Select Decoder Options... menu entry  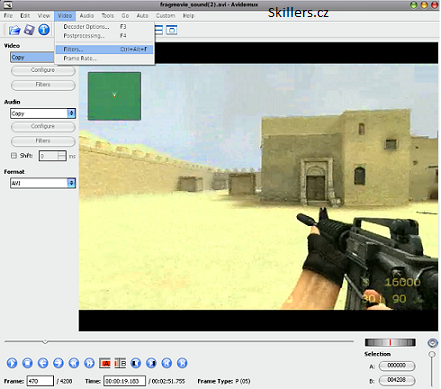click(x=104, y=27)
